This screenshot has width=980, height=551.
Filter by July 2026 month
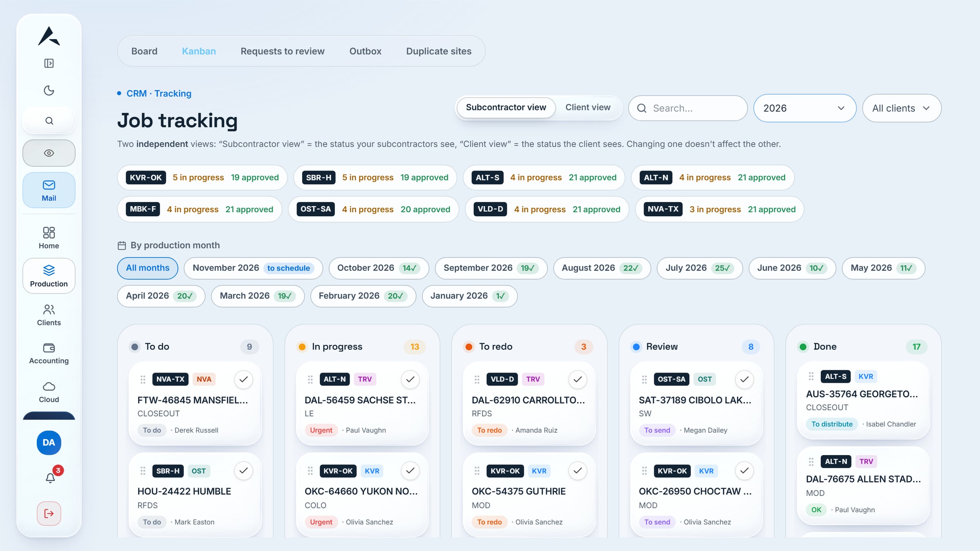tap(699, 268)
